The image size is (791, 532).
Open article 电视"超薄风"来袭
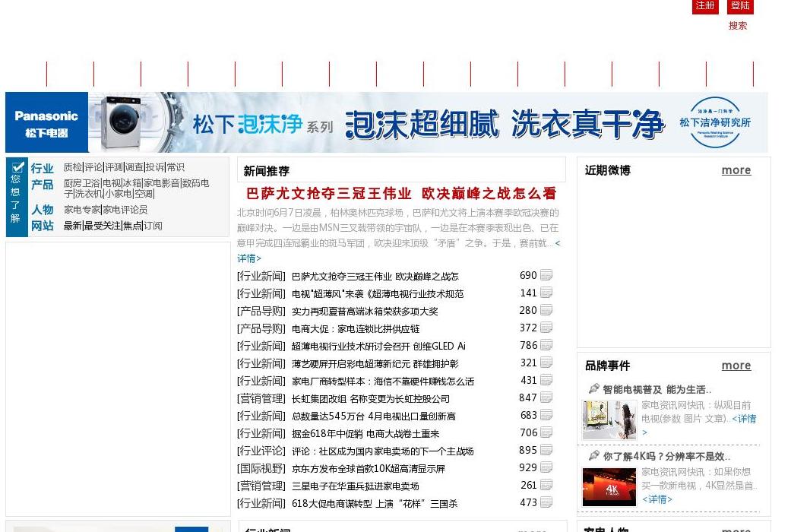(x=378, y=294)
